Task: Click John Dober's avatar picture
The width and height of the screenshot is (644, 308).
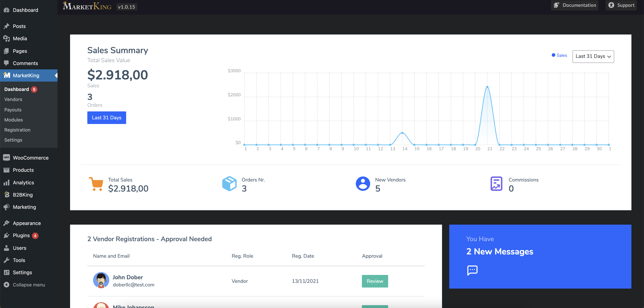Action: (101, 280)
